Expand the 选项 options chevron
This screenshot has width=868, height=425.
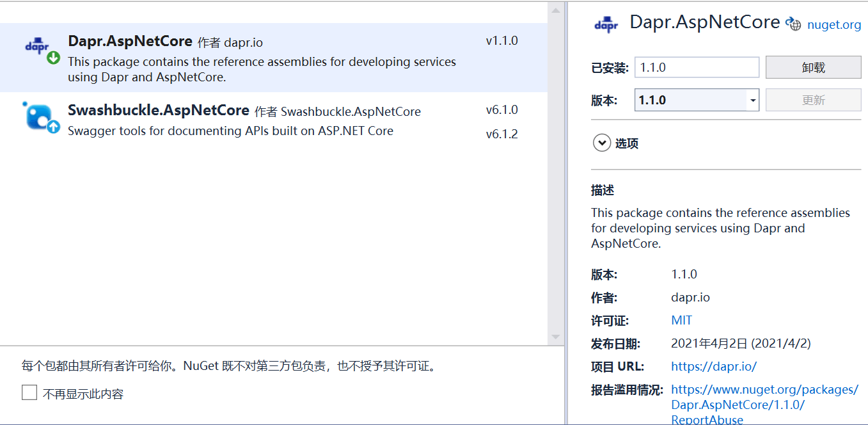tap(601, 143)
